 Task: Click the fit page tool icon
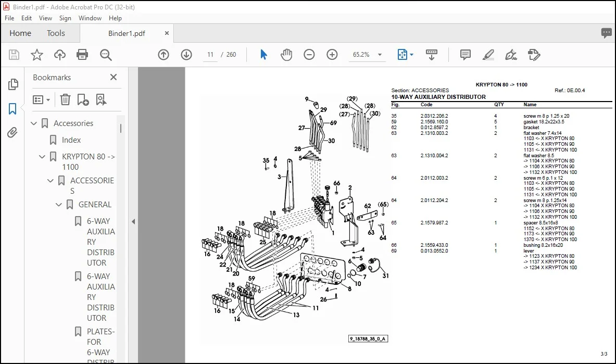[403, 55]
